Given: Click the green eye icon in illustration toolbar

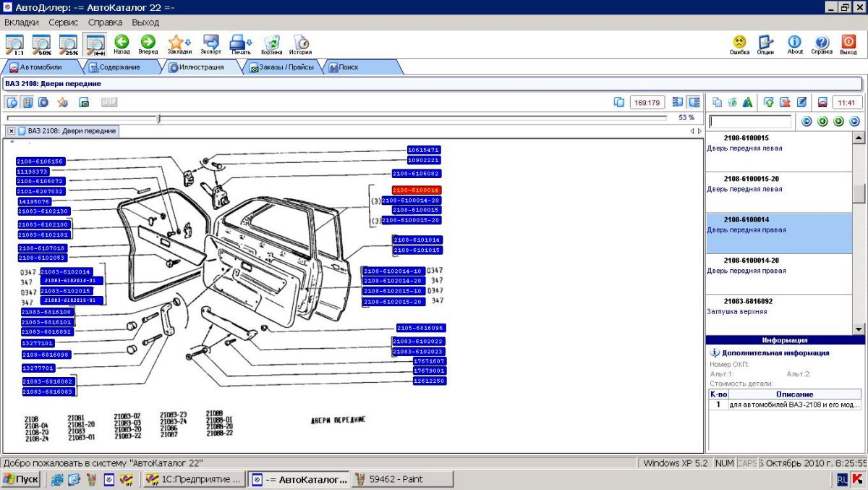Looking at the screenshot, I should point(84,102).
